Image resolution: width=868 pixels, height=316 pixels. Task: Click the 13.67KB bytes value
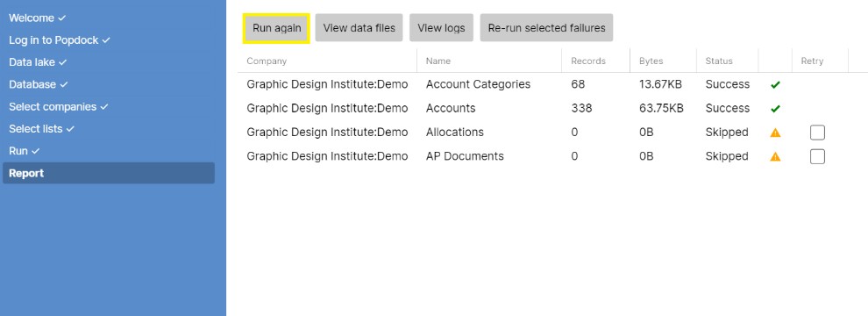tap(660, 84)
